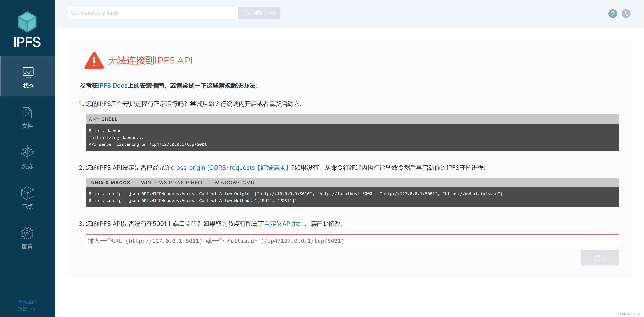Click the up-down arrows icon top right
This screenshot has height=317, width=644.
(626, 14)
